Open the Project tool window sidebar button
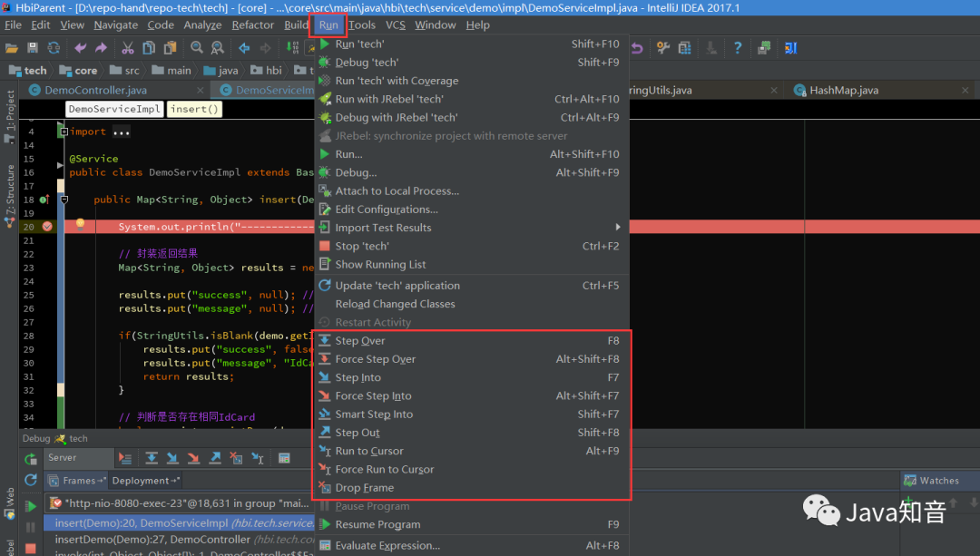The height and width of the screenshot is (556, 980). [x=9, y=115]
